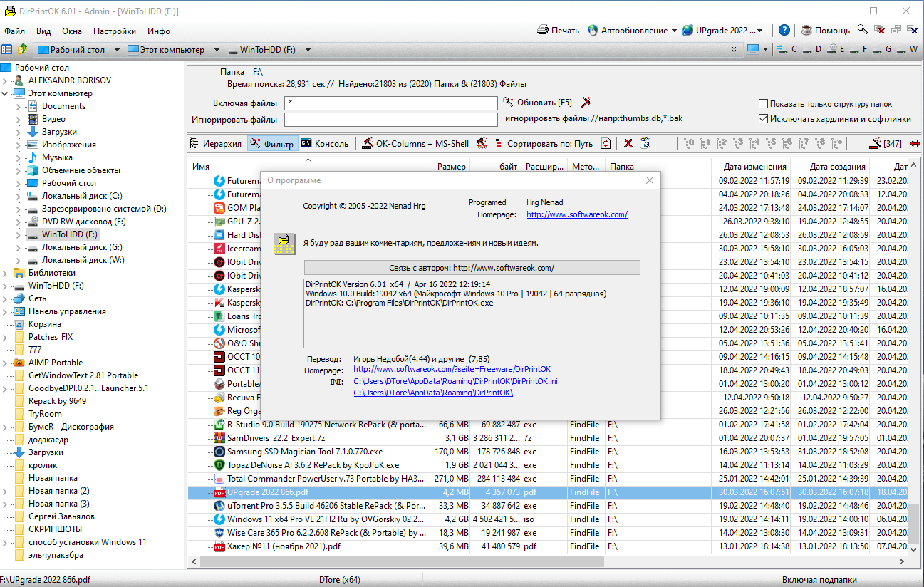Jump to drive D in drive bar
The image size is (924, 587).
point(811,50)
